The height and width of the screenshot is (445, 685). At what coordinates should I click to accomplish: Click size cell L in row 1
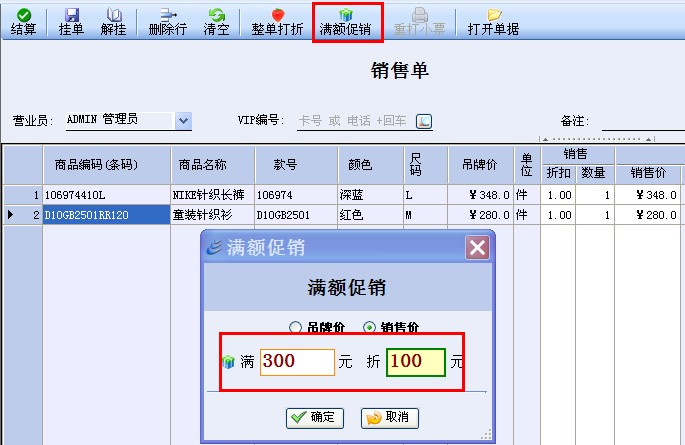426,195
